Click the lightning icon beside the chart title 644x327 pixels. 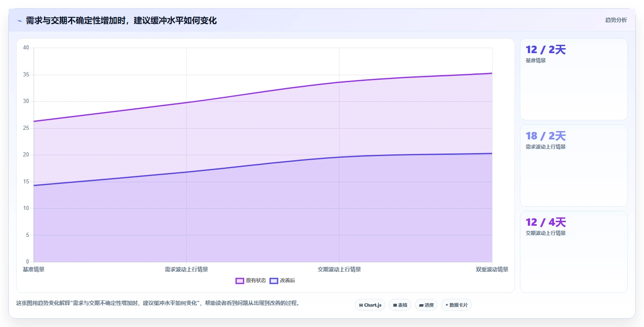(x=20, y=21)
